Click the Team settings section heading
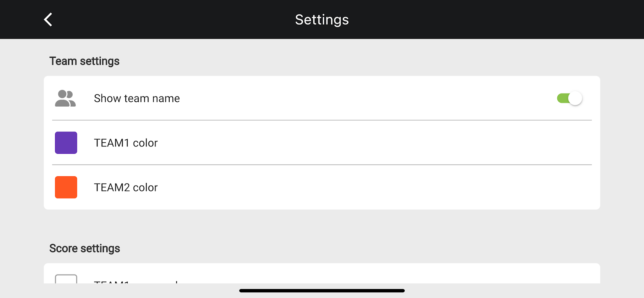 [84, 61]
